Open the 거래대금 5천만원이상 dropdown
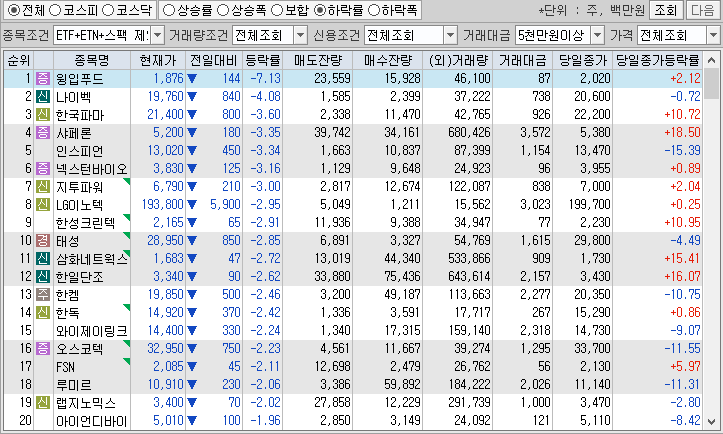Image resolution: width=723 pixels, height=434 pixels. coord(597,35)
